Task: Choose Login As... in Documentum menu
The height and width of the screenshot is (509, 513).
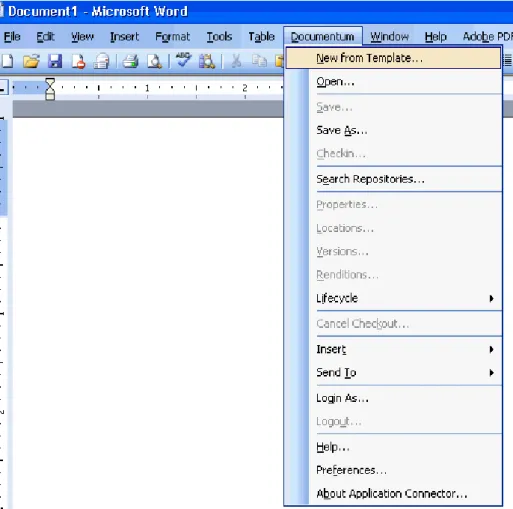Action: click(393, 398)
